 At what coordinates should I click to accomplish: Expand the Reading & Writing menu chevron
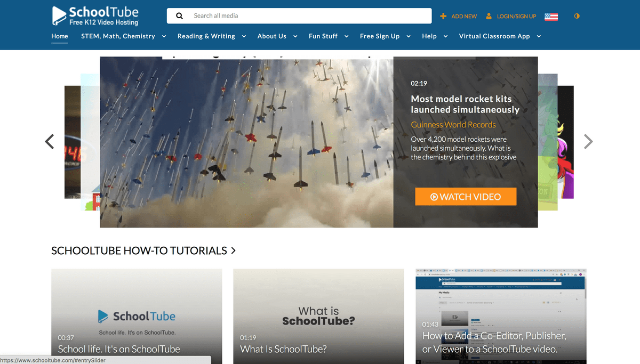tap(244, 36)
